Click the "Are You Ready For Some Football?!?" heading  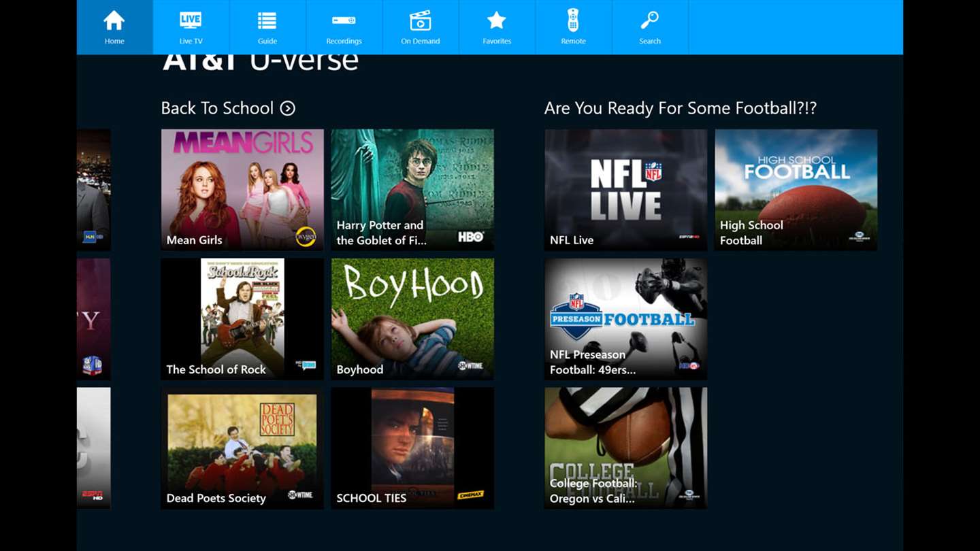(681, 108)
